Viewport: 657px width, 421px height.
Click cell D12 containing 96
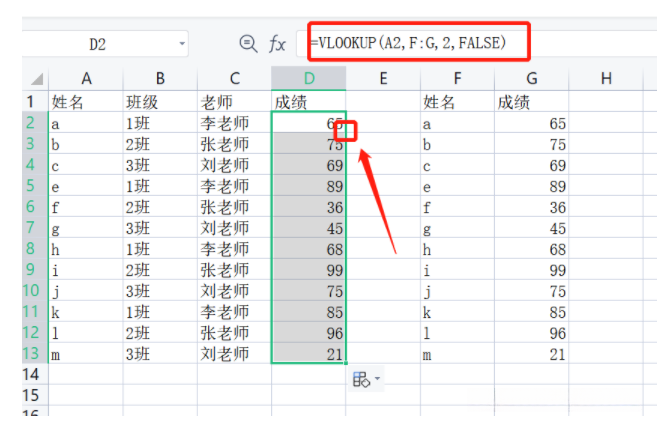(309, 332)
